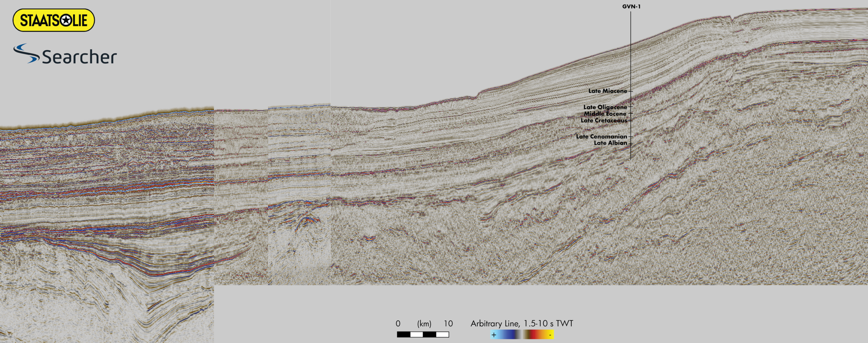The height and width of the screenshot is (343, 868).
Task: Pick the Middle Eocene horizon label
Action: coord(605,114)
